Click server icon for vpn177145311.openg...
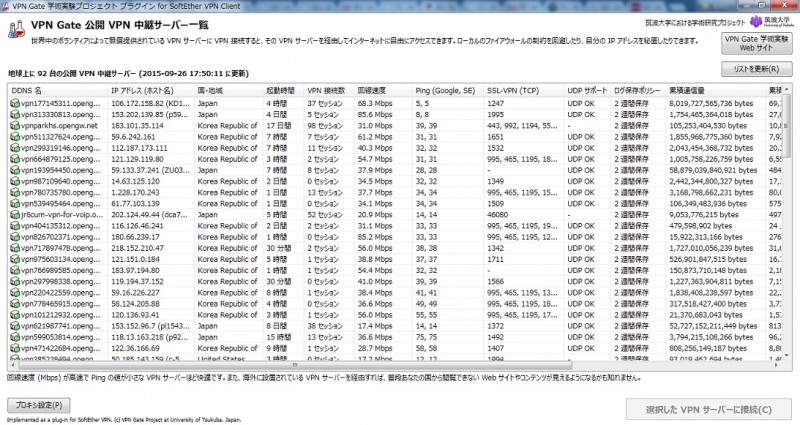This screenshot has height=425, width=800. (x=15, y=104)
